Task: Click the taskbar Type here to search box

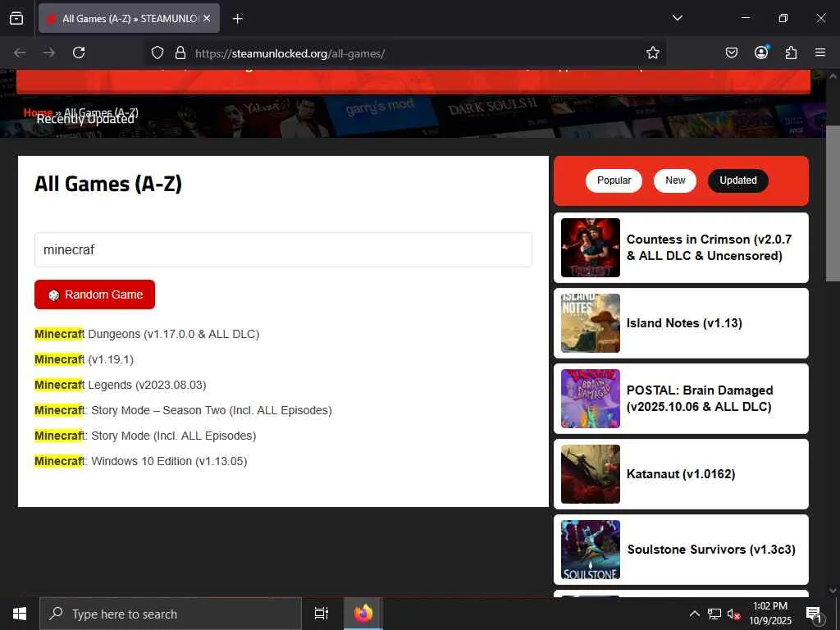Action: tap(171, 614)
